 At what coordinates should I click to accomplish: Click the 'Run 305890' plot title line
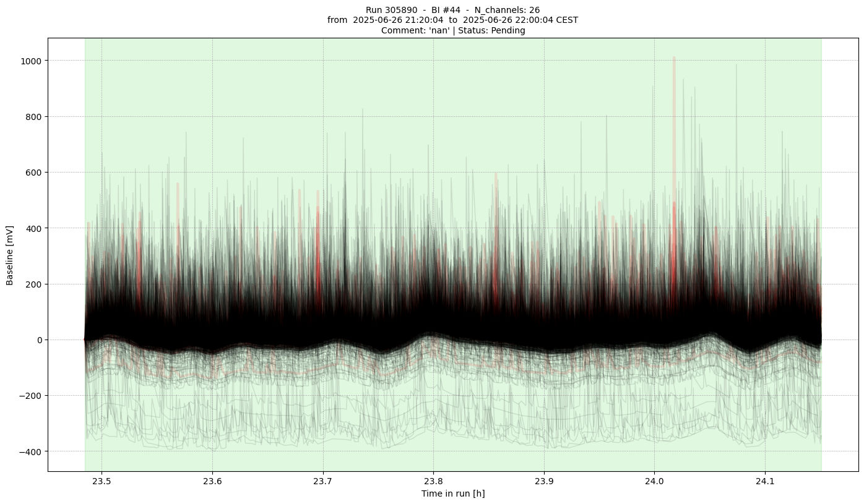[452, 10]
